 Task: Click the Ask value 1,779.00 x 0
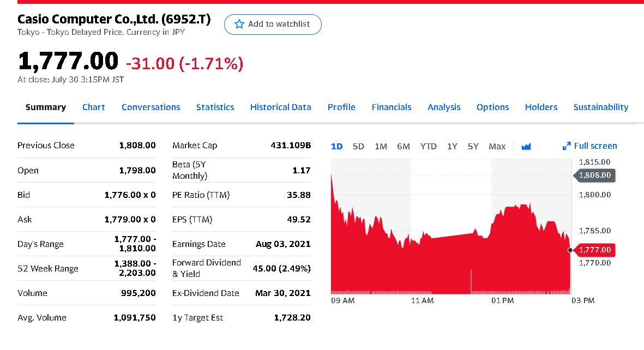pos(130,220)
